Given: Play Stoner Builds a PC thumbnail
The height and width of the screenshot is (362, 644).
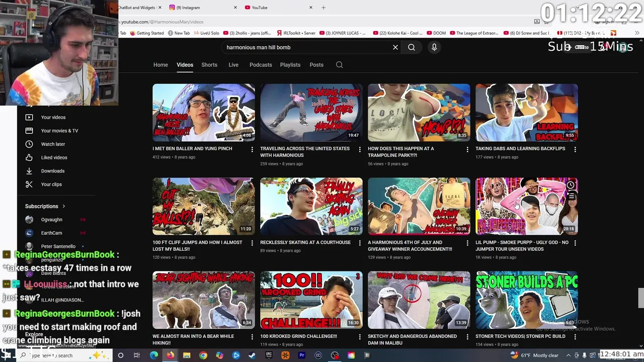Looking at the screenshot, I should click(x=527, y=300).
